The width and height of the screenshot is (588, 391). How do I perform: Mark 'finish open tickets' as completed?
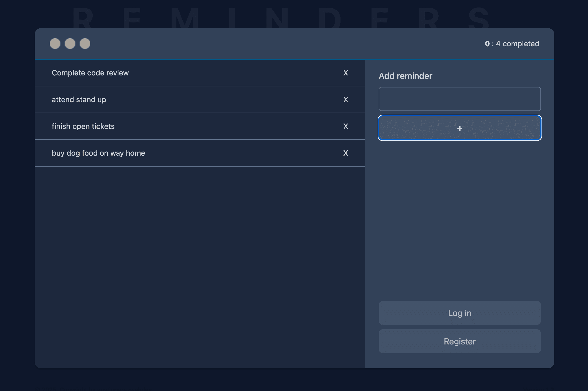(x=83, y=126)
